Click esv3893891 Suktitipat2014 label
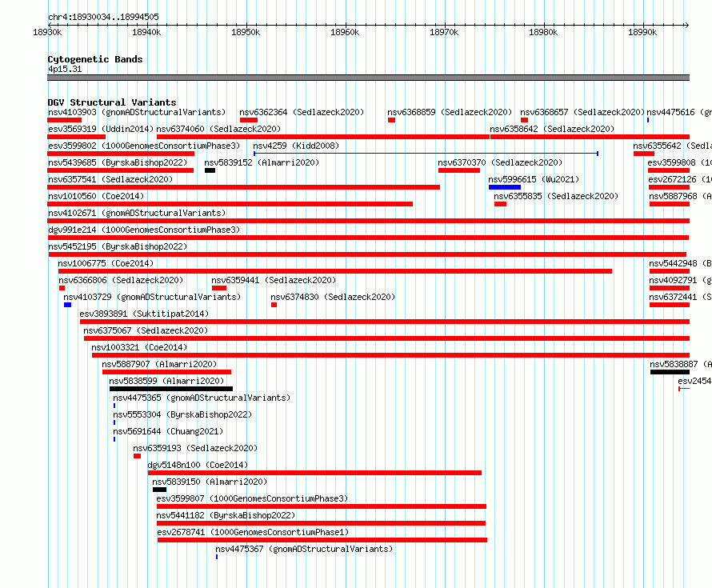The width and height of the screenshot is (712, 588). pyautogui.click(x=144, y=314)
